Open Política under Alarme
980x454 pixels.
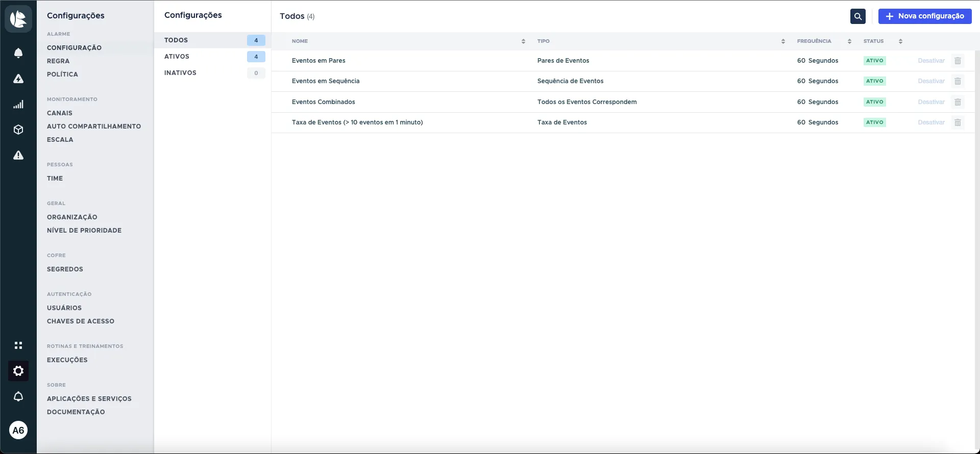pyautogui.click(x=62, y=74)
